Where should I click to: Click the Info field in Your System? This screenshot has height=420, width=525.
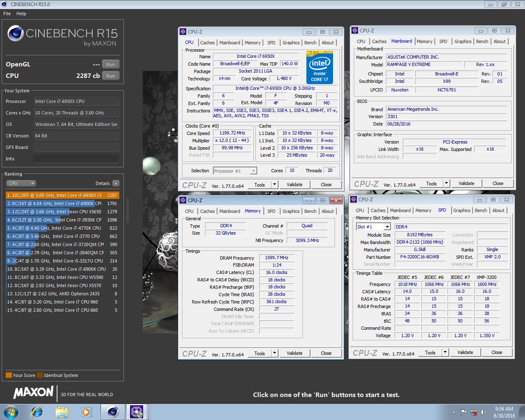[x=76, y=159]
